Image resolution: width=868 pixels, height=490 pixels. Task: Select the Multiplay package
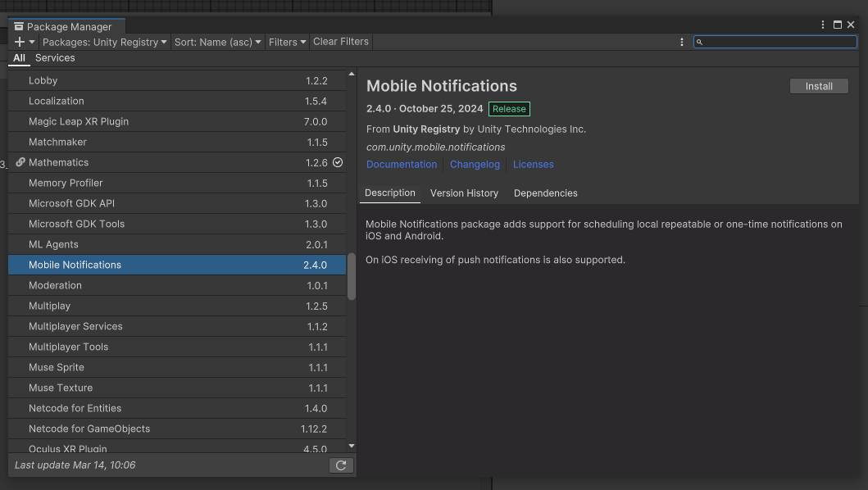click(x=177, y=306)
